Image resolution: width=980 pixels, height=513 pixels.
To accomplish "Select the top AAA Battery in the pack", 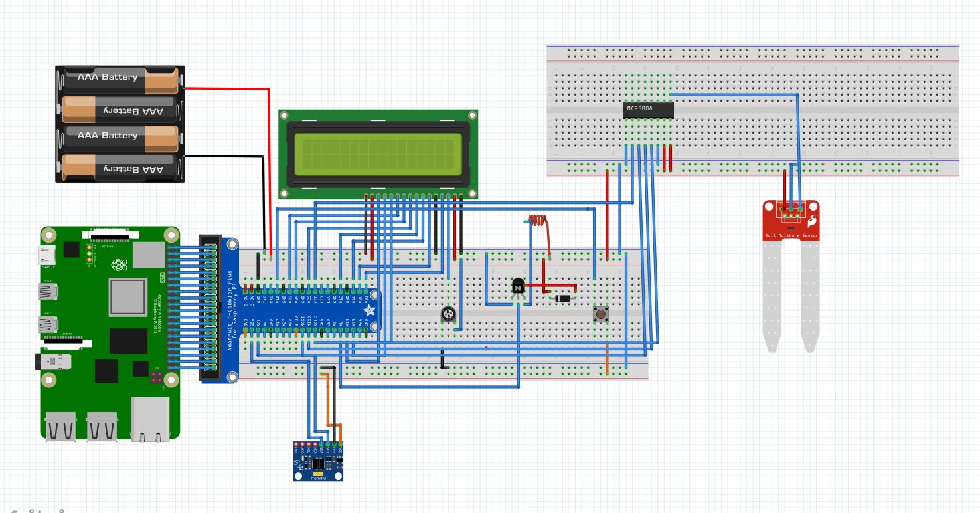I will pos(120,79).
